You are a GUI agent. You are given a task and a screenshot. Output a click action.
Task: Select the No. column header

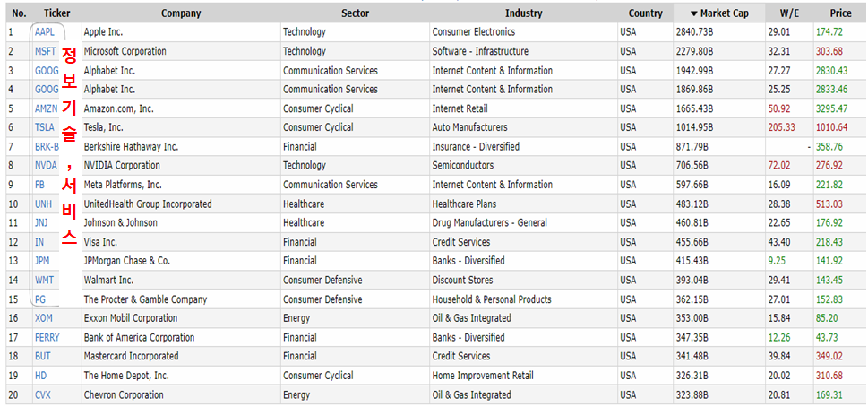point(19,13)
